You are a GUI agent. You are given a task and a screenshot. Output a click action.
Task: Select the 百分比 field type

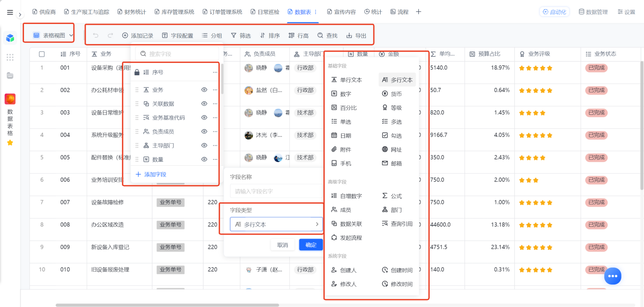pyautogui.click(x=345, y=108)
